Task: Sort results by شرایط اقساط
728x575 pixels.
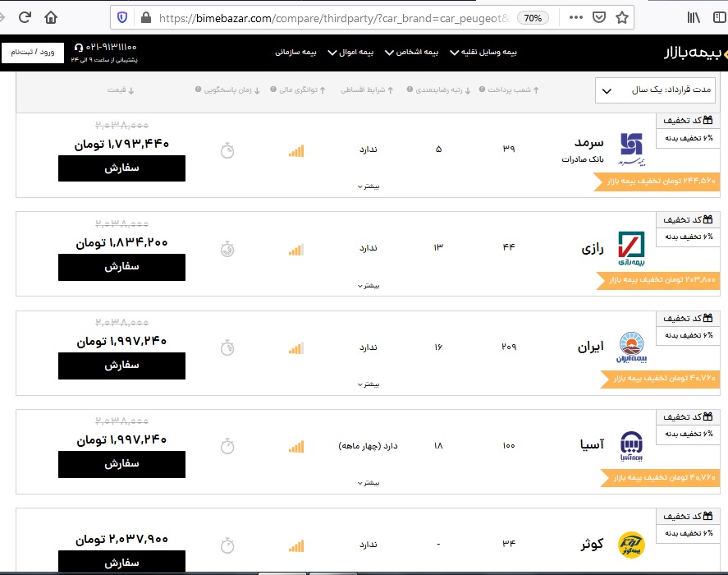Action: point(367,90)
